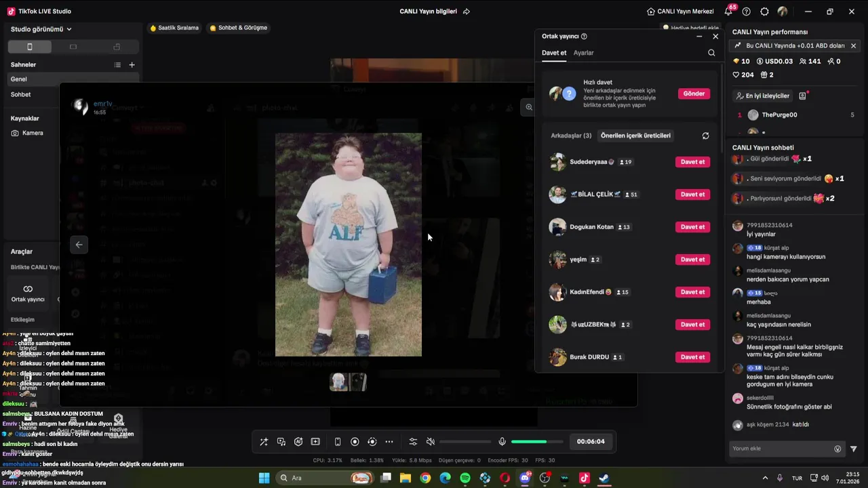Viewport: 868px width, 488px height.
Task: Select the Önerilen içerik üreticileri tab
Action: click(x=635, y=136)
